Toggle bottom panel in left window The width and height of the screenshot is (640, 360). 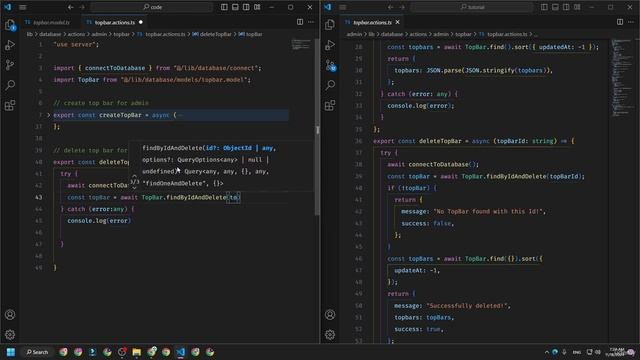click(x=235, y=7)
